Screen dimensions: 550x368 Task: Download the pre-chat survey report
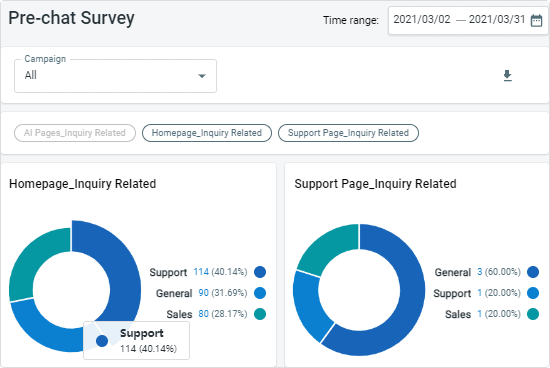tap(507, 75)
